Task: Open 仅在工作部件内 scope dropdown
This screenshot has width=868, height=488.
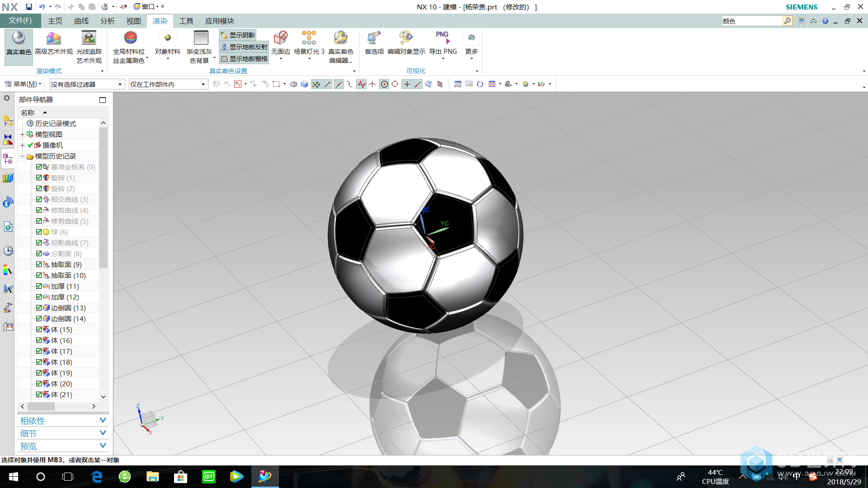Action: tap(168, 84)
